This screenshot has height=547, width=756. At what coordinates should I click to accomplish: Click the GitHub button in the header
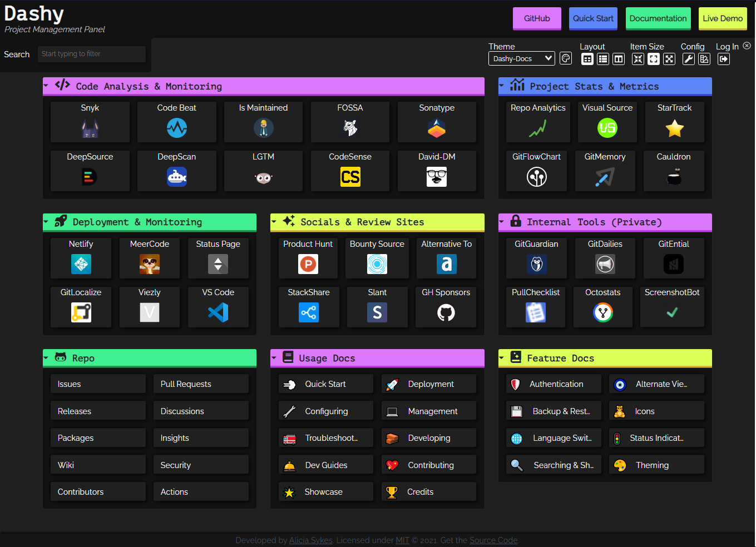tap(536, 18)
